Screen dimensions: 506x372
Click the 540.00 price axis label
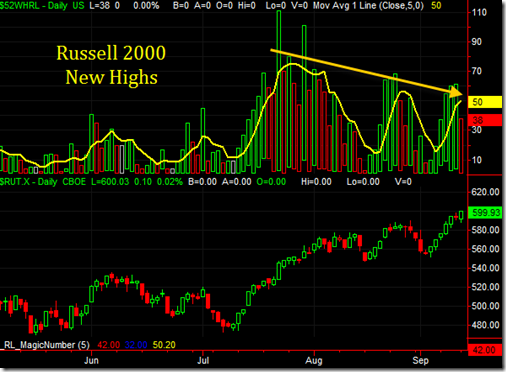click(x=485, y=268)
